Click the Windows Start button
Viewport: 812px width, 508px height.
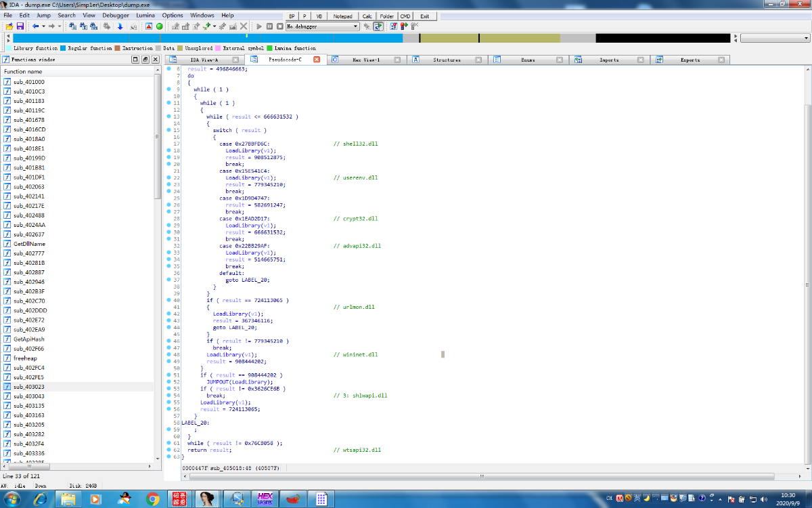tap(13, 499)
